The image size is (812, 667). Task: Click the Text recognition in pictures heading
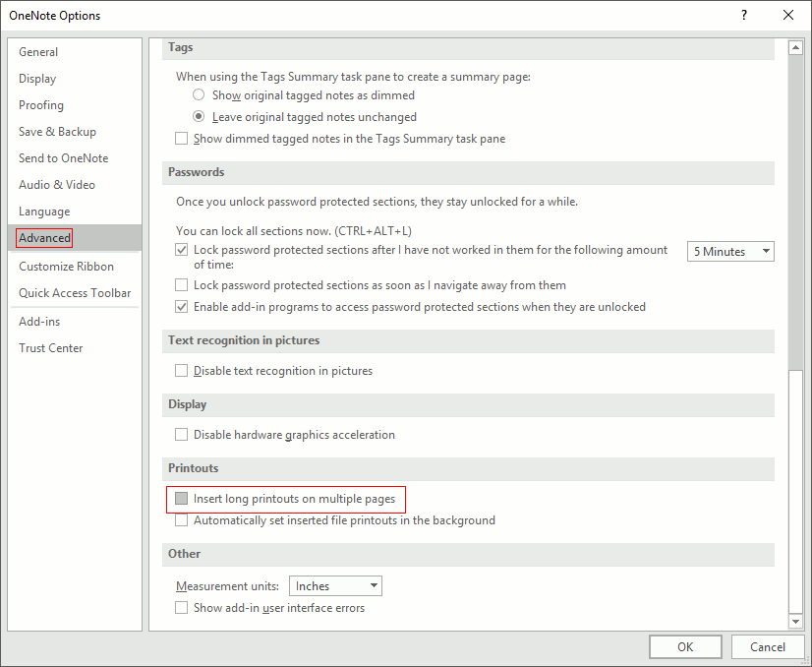coord(244,340)
